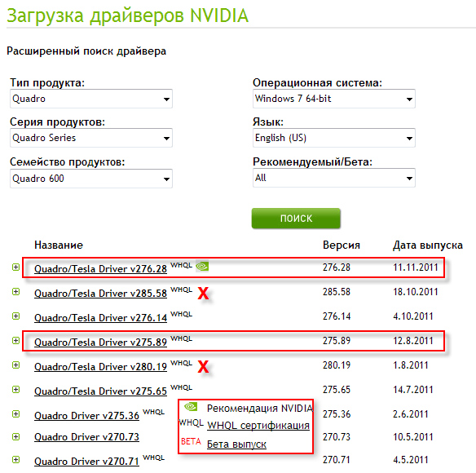Open Quadro Driver v275.36 link

click(86, 416)
